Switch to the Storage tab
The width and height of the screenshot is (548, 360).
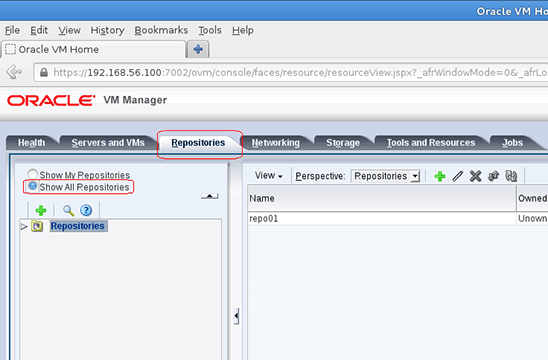(343, 143)
